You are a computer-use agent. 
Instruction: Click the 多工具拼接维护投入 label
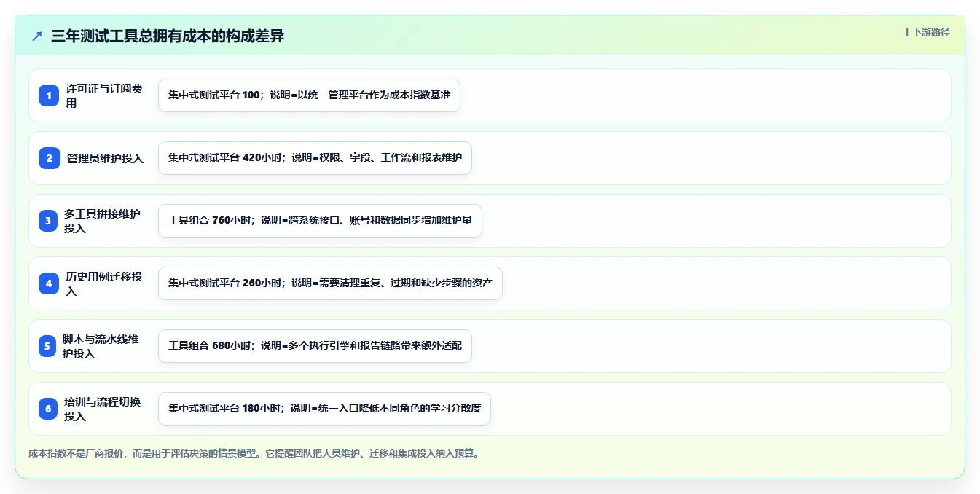click(x=103, y=221)
